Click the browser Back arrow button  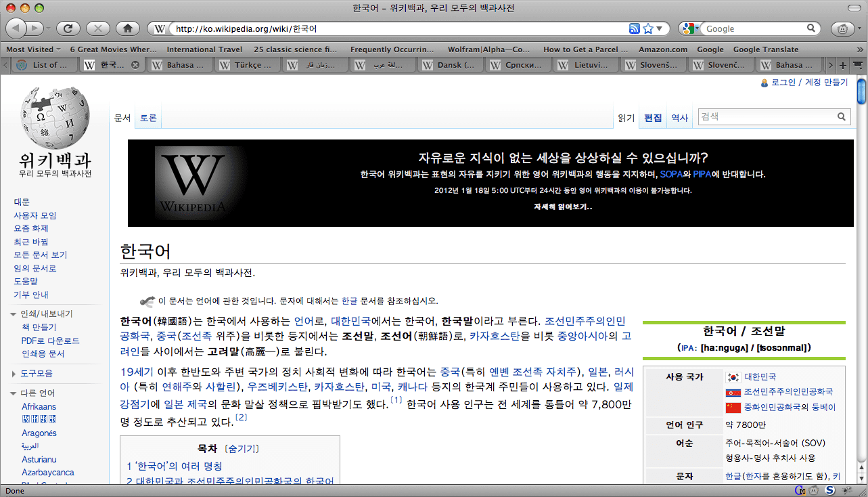click(x=16, y=28)
